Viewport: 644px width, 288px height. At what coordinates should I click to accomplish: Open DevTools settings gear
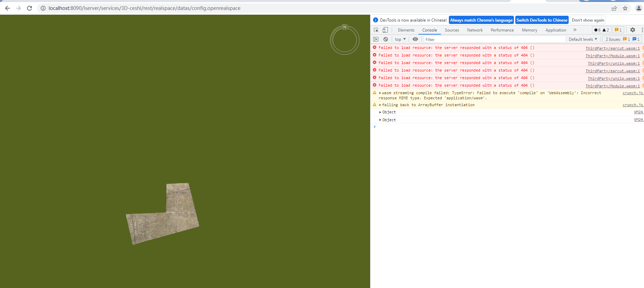tap(633, 30)
